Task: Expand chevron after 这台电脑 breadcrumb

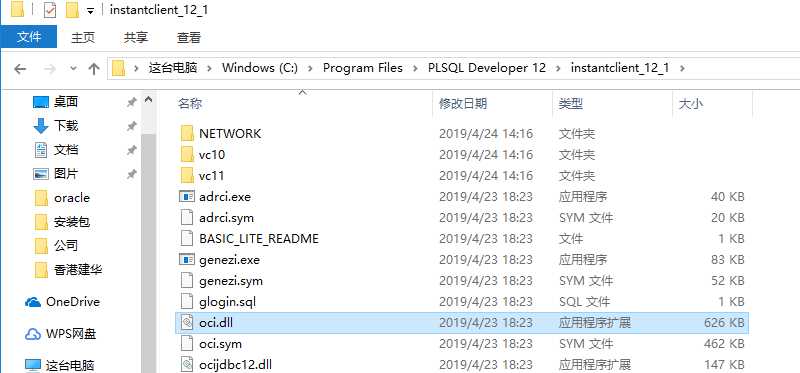Action: coord(210,68)
